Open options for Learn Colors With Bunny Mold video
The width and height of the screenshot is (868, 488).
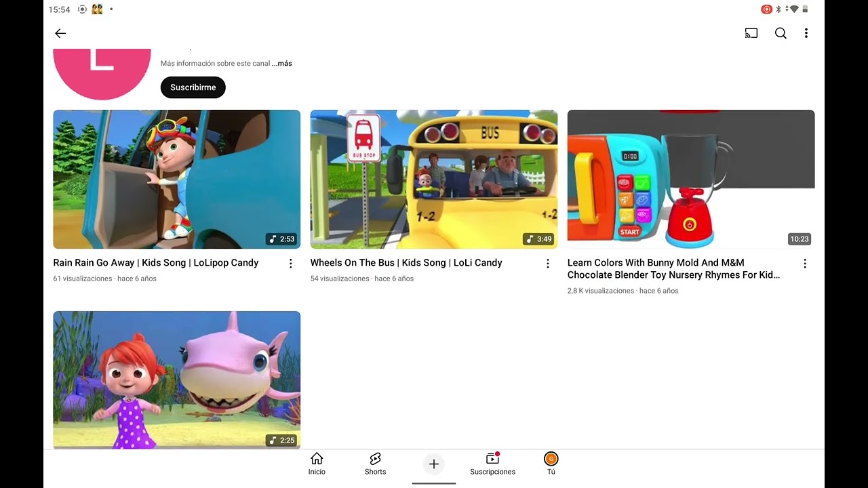click(805, 264)
